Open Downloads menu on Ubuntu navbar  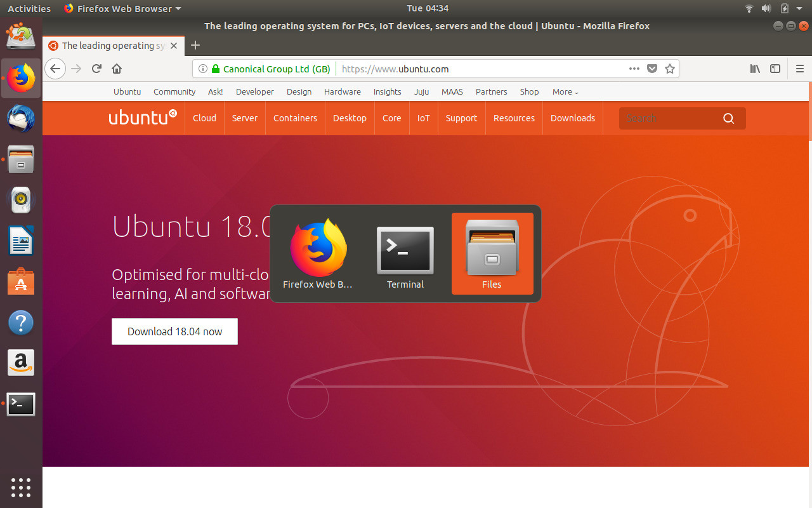point(573,118)
